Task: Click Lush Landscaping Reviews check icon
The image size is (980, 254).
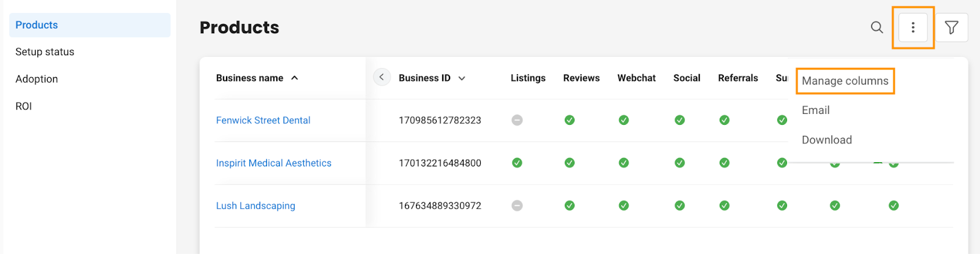Action: pos(570,206)
